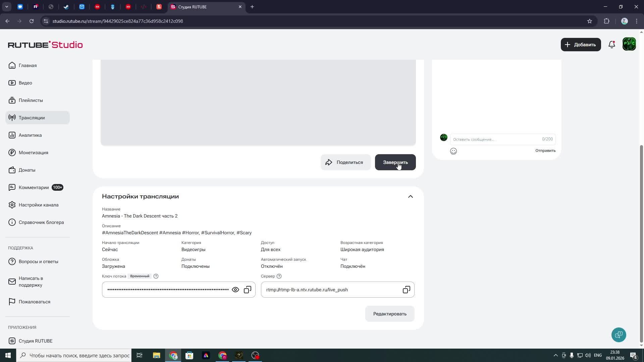Open File Explorer from the taskbar
Viewport: 644px width, 362px height.
(156, 355)
